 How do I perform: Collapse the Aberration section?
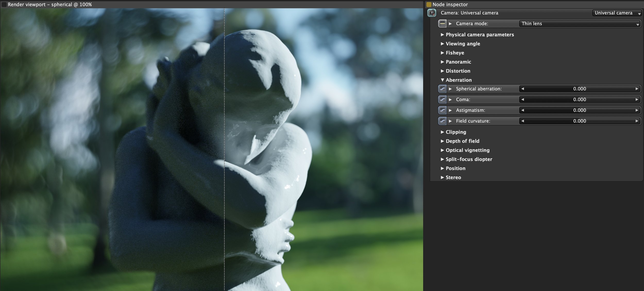pyautogui.click(x=442, y=80)
